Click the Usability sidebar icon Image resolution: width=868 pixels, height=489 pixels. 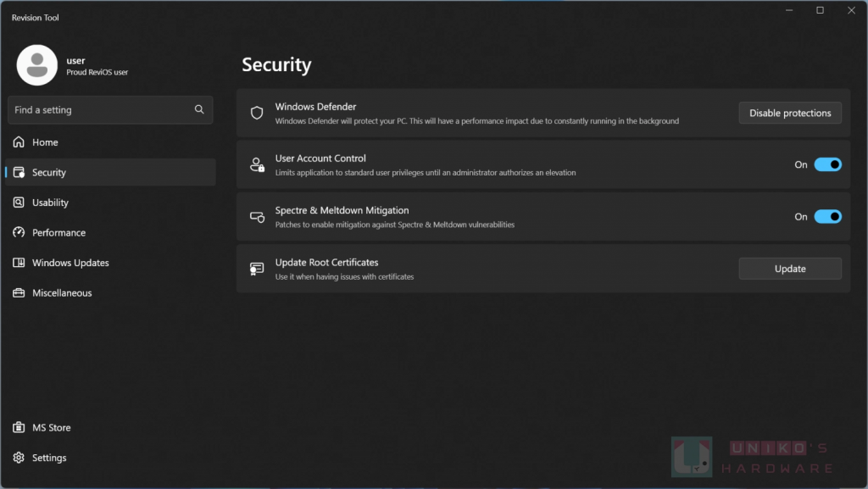pos(19,203)
